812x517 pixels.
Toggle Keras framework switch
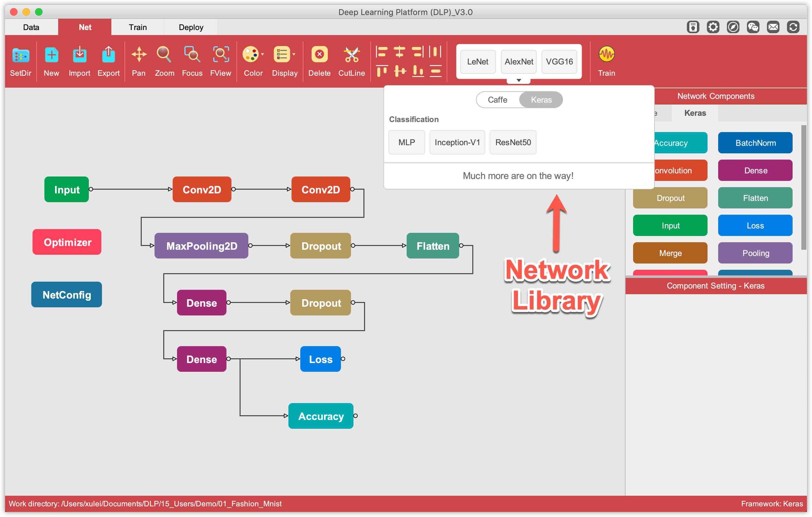pyautogui.click(x=540, y=100)
